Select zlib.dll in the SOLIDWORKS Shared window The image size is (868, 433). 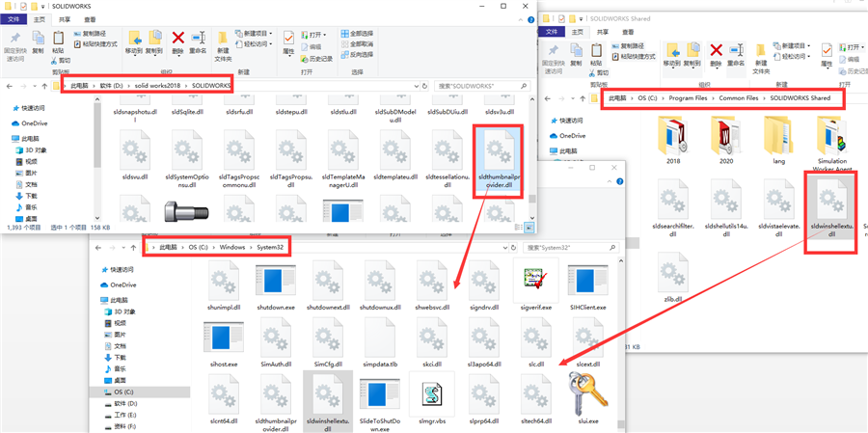671,277
